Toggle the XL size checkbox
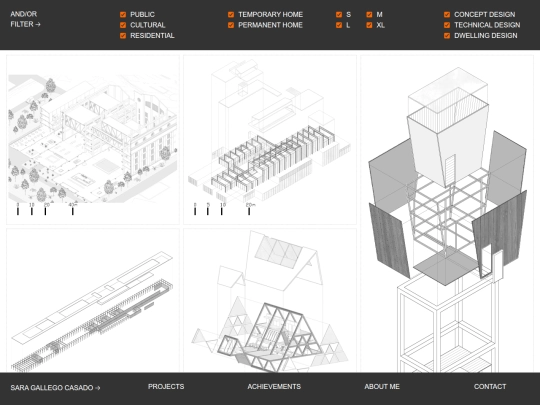The image size is (540, 405). (x=369, y=25)
